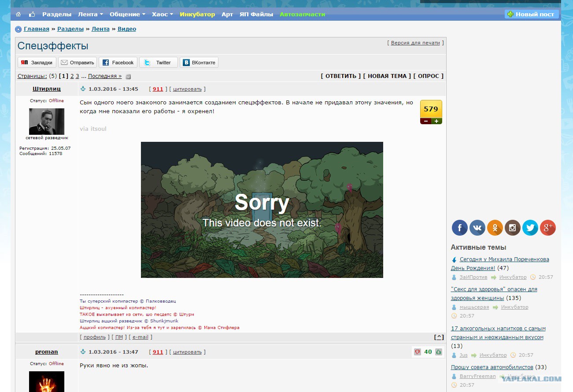573x392 pixels.
Task: Expand the Общение dropdown menu
Action: (x=127, y=14)
